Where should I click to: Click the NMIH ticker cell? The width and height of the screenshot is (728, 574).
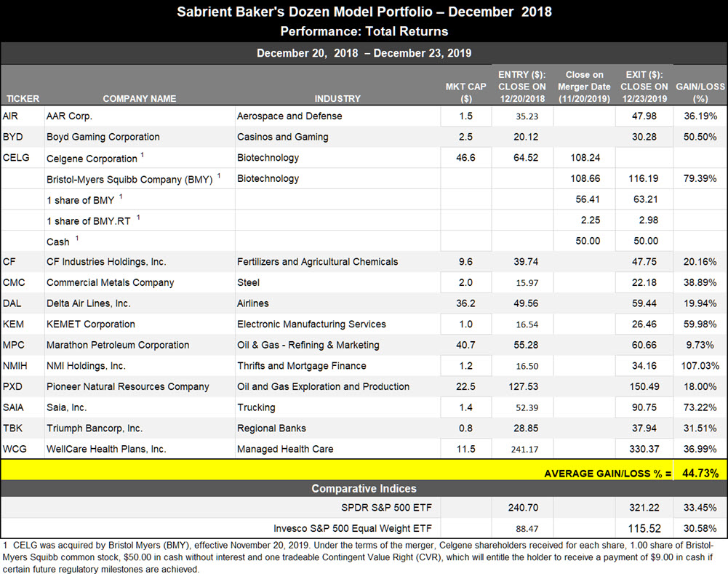point(15,366)
